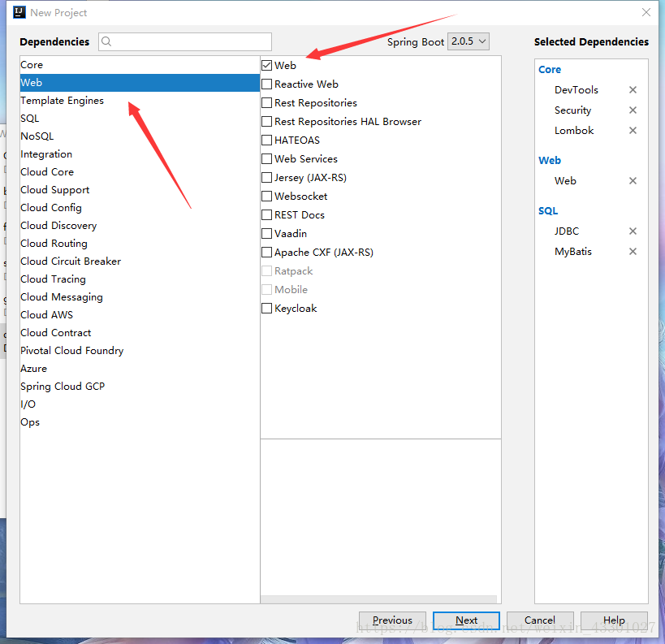
Task: Focus the Dependencies search field
Action: coord(185,41)
